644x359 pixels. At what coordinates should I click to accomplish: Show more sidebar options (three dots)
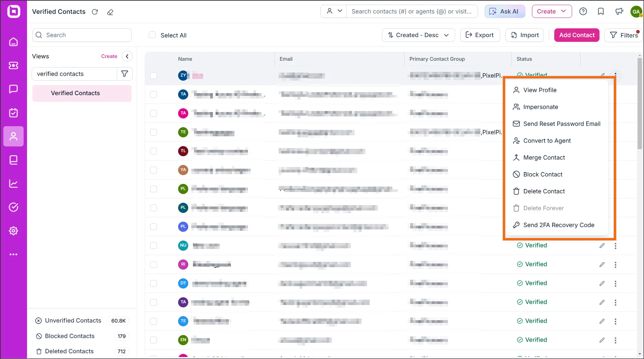(13, 254)
